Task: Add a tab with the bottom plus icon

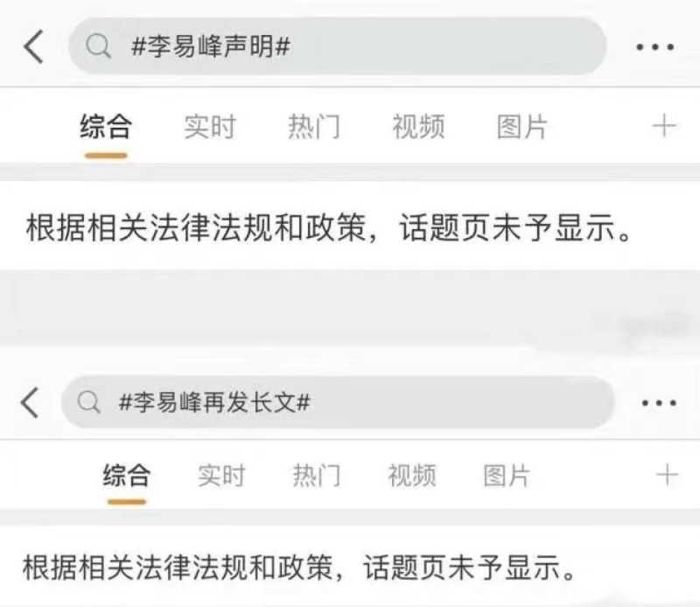Action: pos(668,474)
